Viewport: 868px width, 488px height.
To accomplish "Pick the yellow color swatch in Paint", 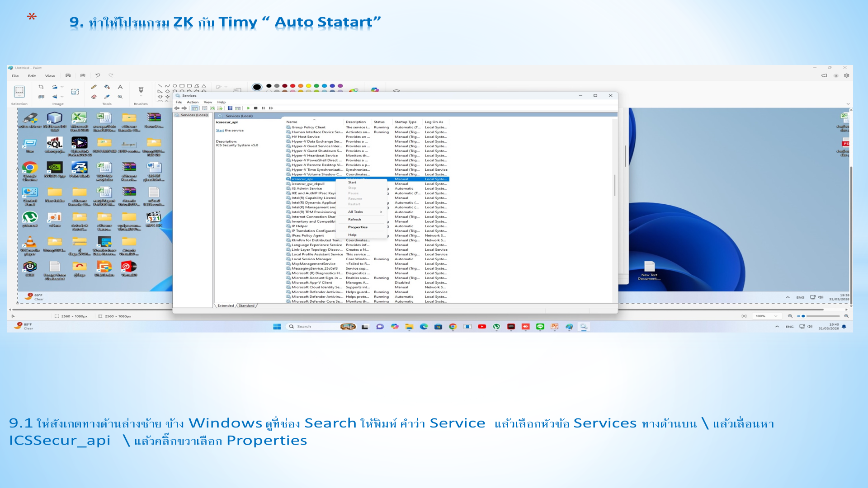I will [309, 86].
